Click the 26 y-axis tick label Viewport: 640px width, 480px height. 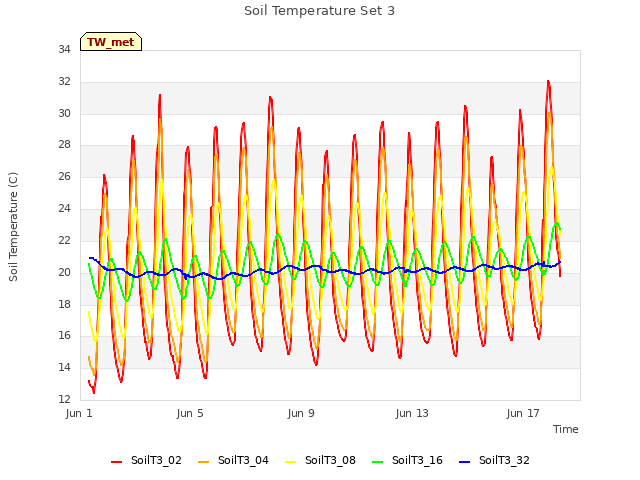click(x=64, y=177)
